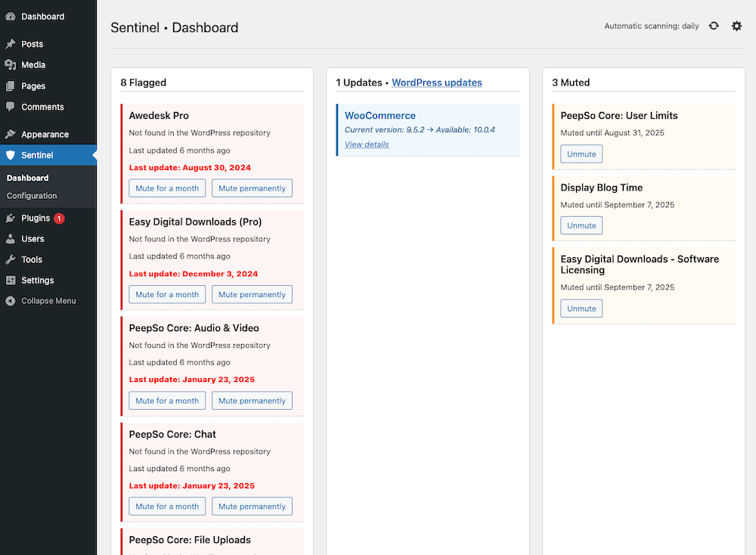Open the Comments menu item

[x=42, y=107]
